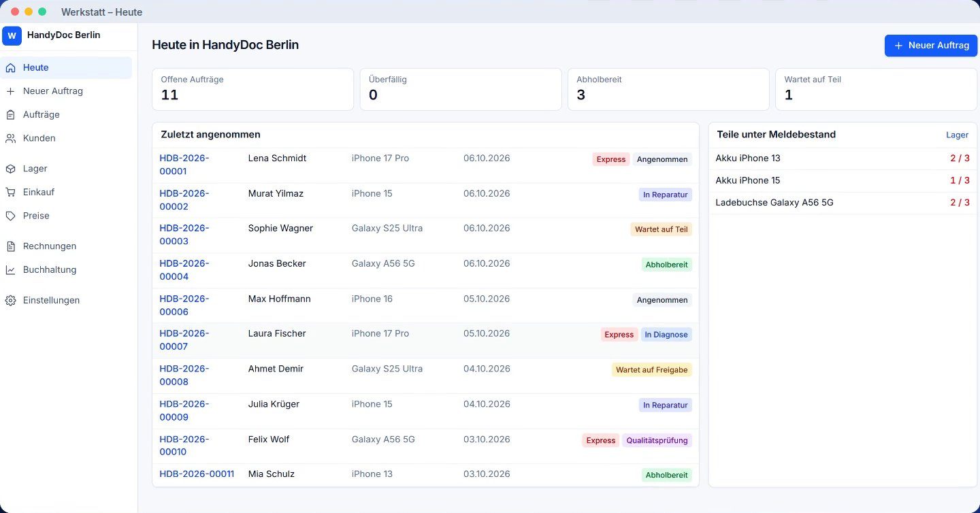Click the Abholbereit badge in Jonas Becker's row
The image size is (980, 513).
(x=667, y=265)
